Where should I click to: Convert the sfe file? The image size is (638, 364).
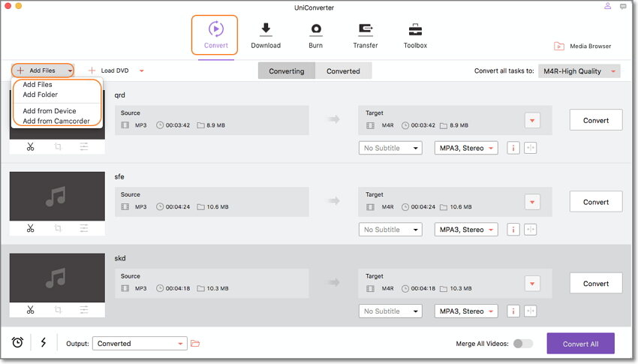click(596, 202)
